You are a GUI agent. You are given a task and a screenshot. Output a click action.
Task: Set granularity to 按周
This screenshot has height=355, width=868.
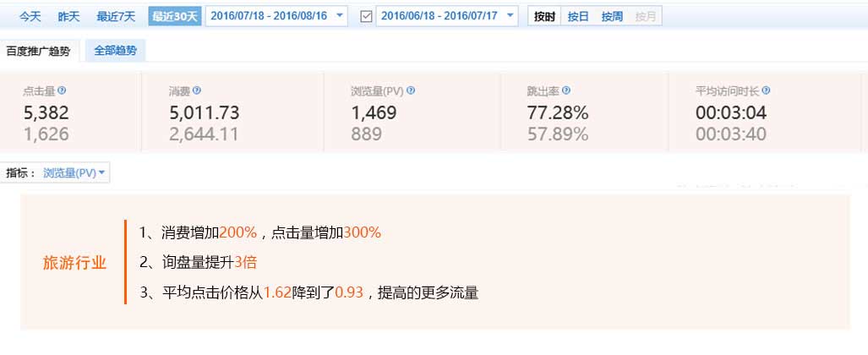tap(612, 16)
